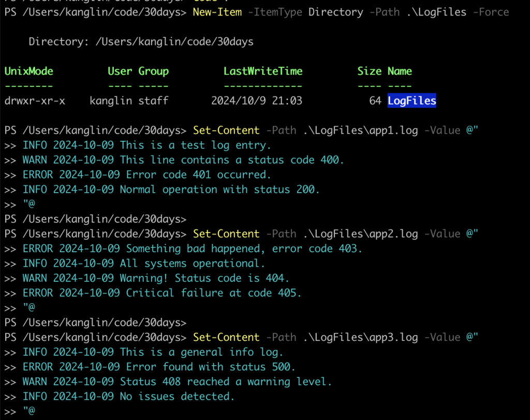This screenshot has height=420, width=530.
Task: Click the Size column header
Action: pos(369,71)
